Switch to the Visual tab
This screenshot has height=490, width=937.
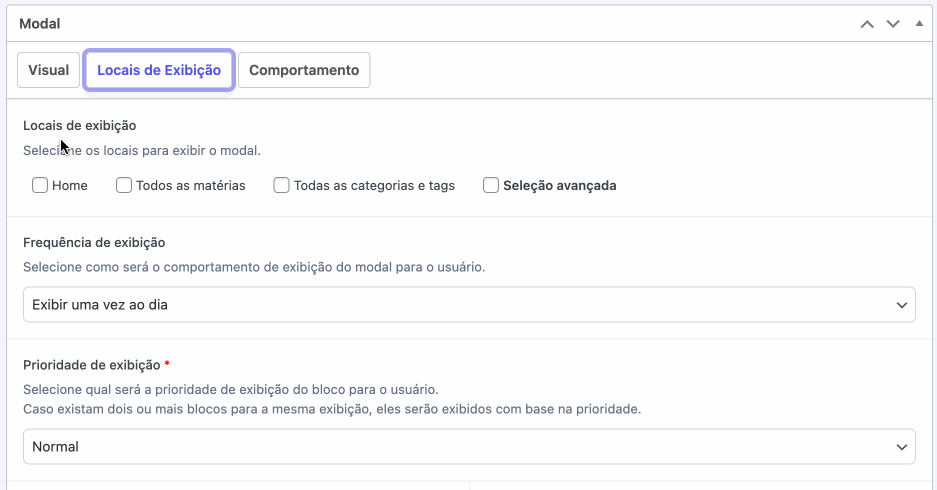coord(48,70)
